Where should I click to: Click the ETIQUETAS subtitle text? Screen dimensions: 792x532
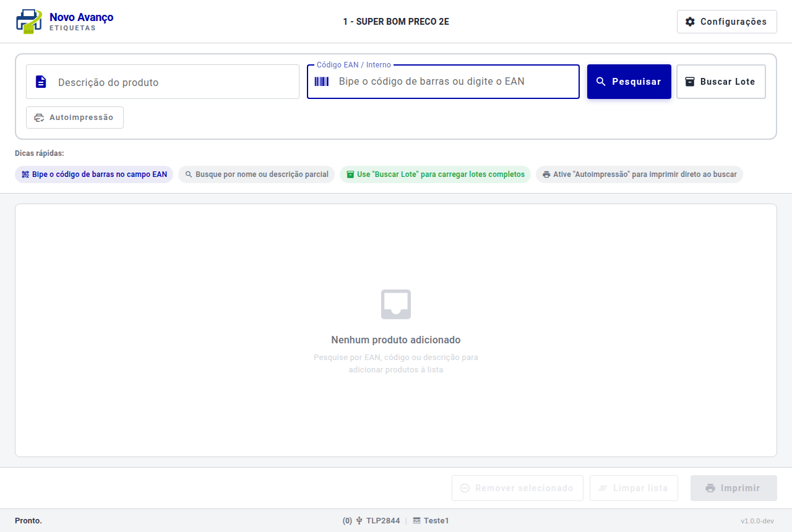[72, 28]
